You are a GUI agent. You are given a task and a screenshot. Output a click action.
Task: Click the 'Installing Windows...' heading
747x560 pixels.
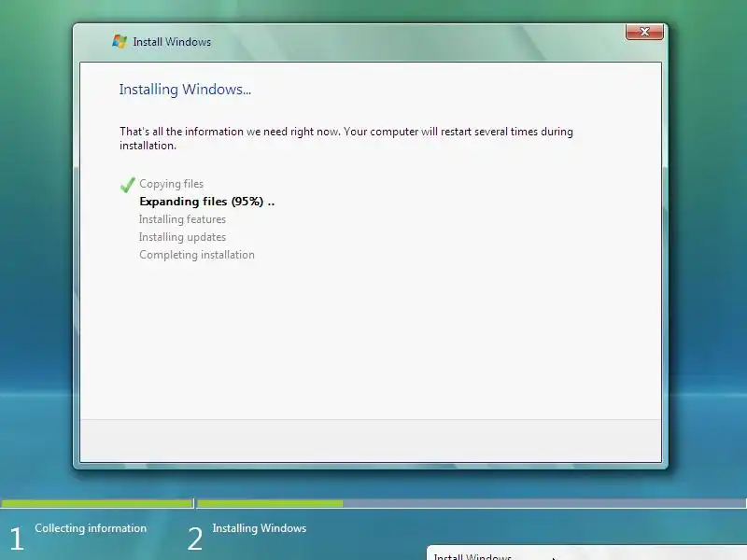(185, 90)
